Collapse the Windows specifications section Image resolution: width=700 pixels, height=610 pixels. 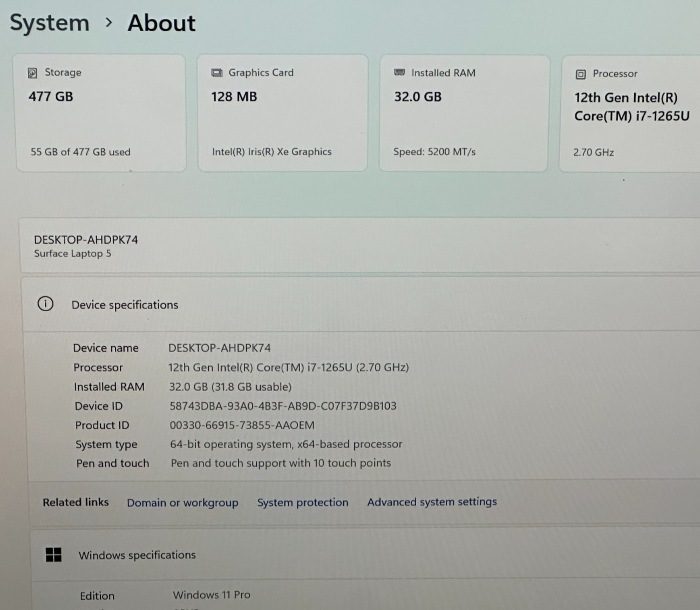pyautogui.click(x=365, y=554)
